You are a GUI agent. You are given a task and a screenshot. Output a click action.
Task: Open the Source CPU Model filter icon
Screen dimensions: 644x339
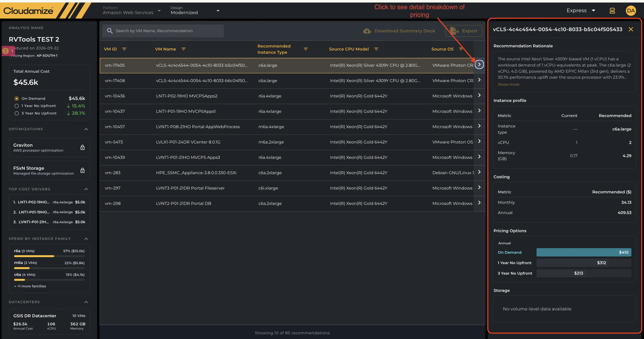376,49
